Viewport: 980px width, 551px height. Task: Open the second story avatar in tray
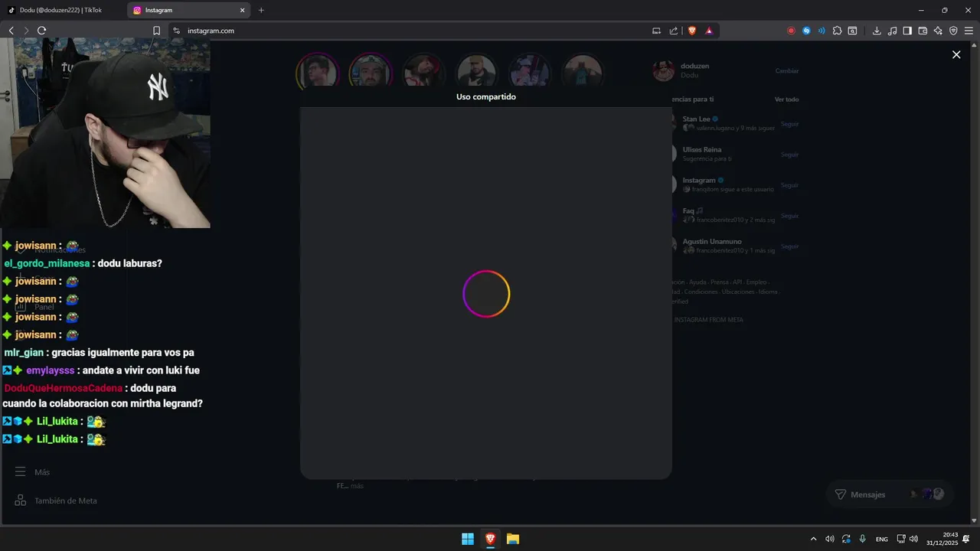click(x=370, y=72)
